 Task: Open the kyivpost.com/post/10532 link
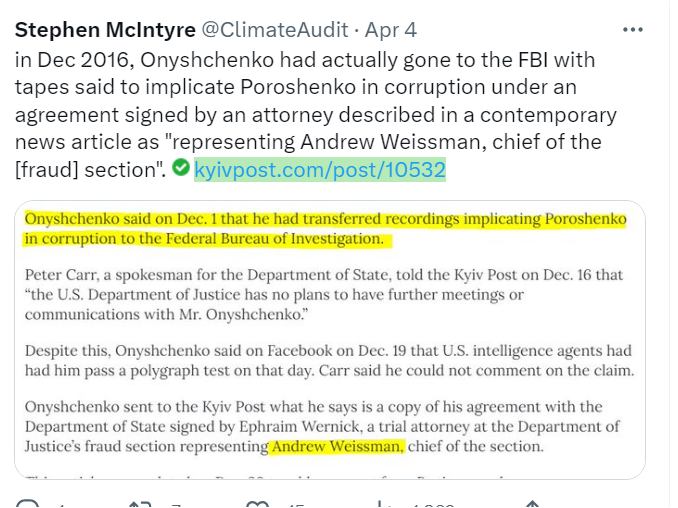tap(319, 170)
